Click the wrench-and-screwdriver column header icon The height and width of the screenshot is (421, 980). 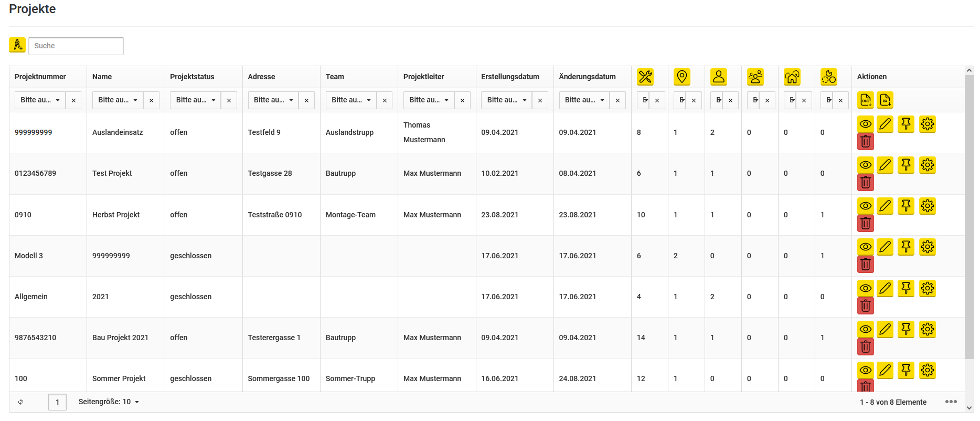click(645, 77)
